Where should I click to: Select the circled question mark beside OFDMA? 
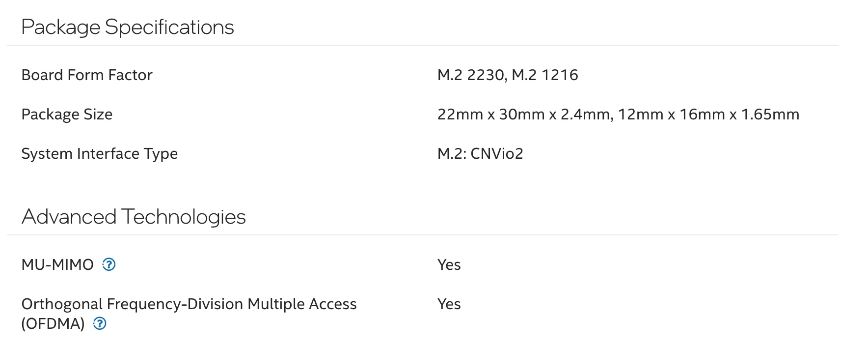[100, 324]
